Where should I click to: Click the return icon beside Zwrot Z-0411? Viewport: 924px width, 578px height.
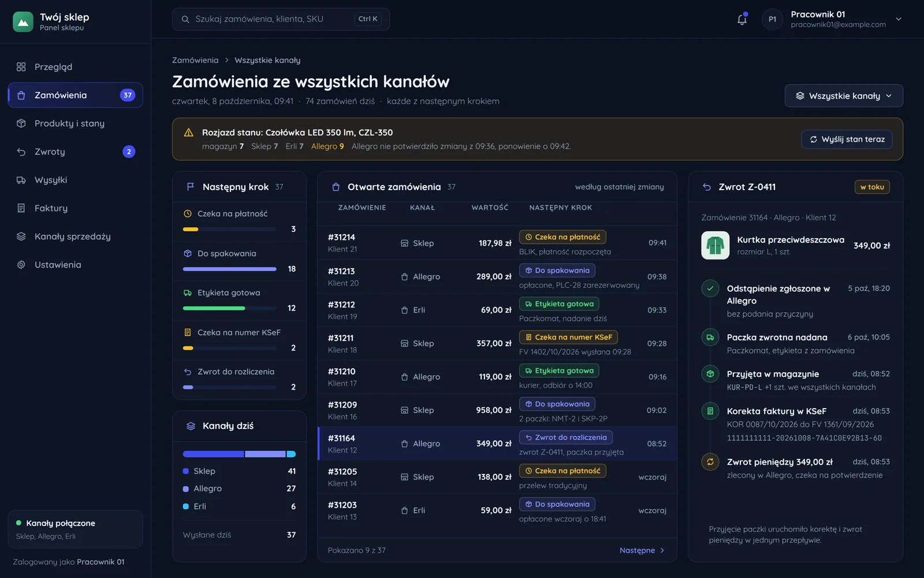point(707,187)
